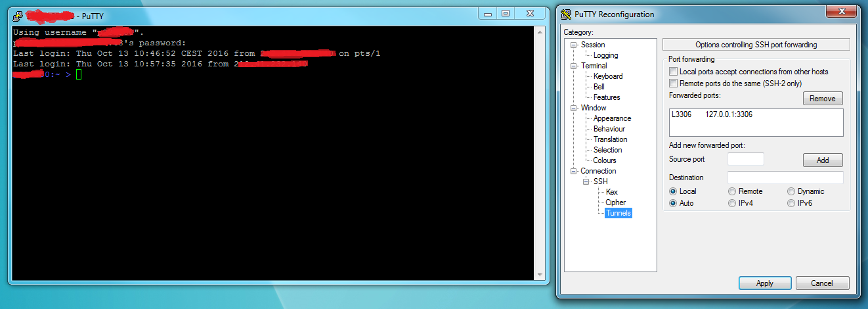868x309 pixels.
Task: Collapse the Window tree node
Action: tap(573, 108)
